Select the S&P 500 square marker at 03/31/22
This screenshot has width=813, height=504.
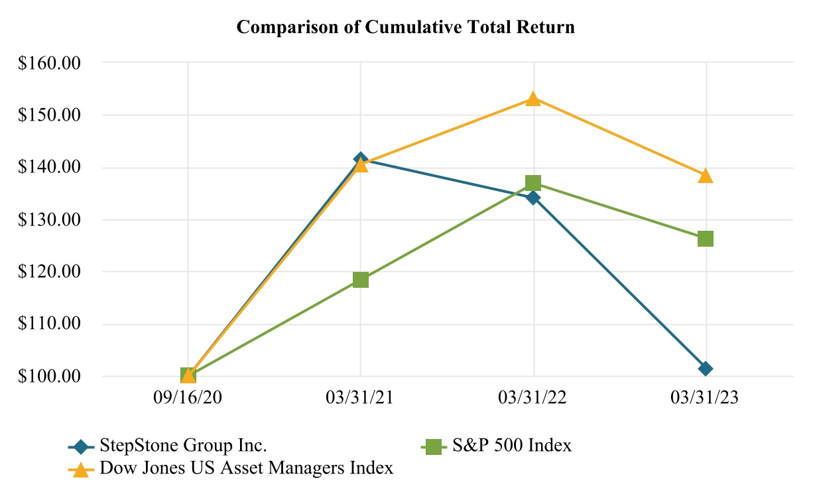click(533, 182)
